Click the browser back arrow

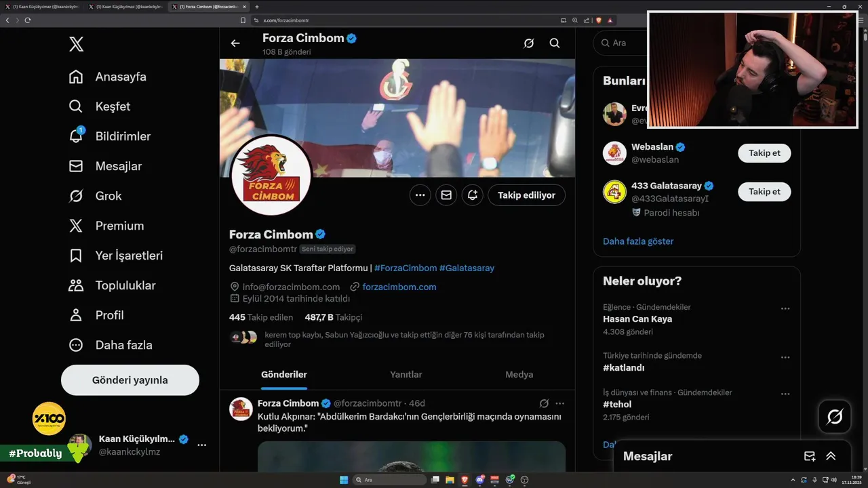[x=7, y=20]
